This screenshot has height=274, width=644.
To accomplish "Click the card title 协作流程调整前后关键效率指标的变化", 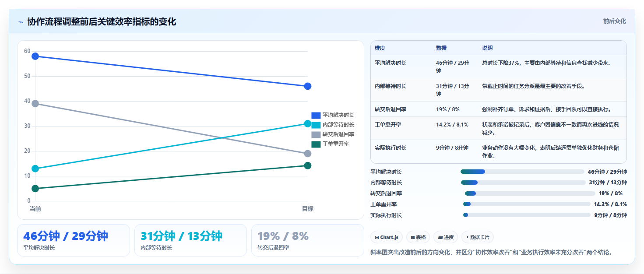I will click(102, 21).
